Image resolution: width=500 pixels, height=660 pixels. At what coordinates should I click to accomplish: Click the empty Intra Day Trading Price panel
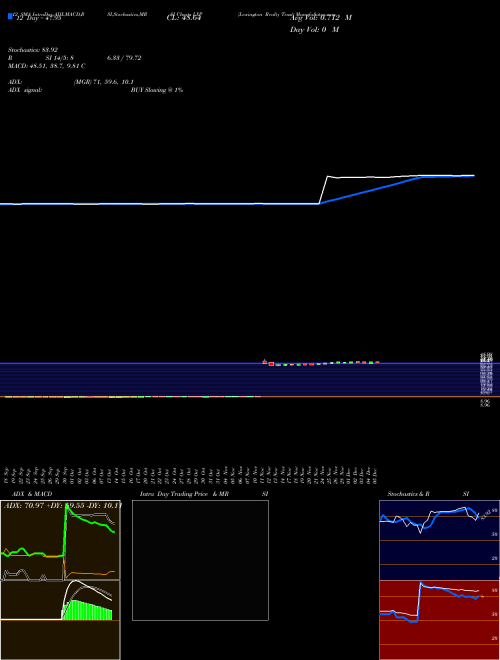200,560
